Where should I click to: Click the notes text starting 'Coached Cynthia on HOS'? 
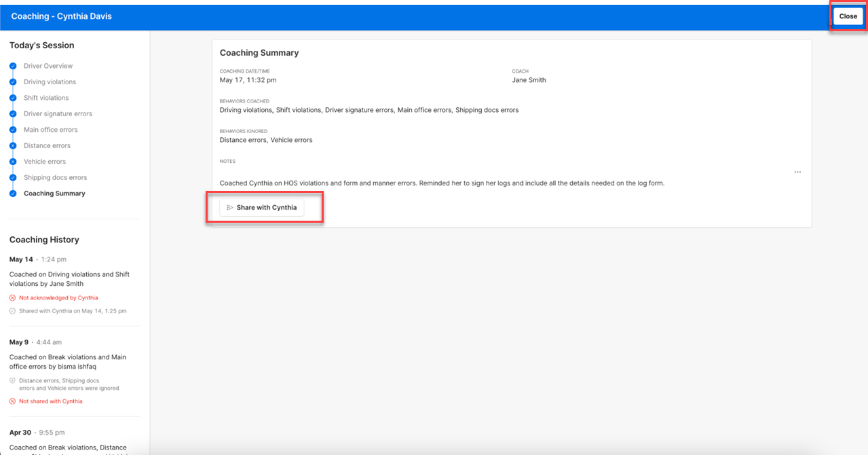click(442, 183)
